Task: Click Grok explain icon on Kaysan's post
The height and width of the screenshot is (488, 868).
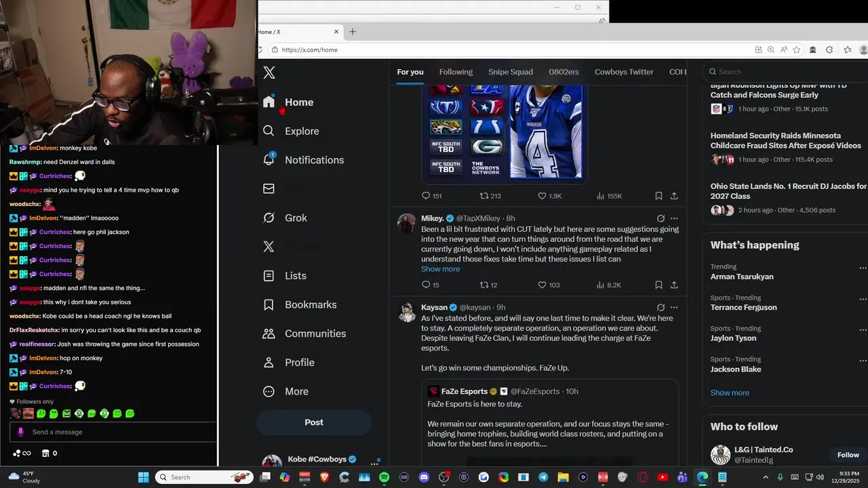Action: [x=660, y=307]
